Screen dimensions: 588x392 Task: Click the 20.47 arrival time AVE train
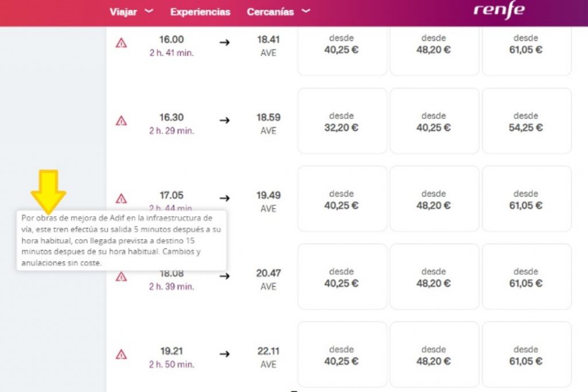[x=268, y=279]
